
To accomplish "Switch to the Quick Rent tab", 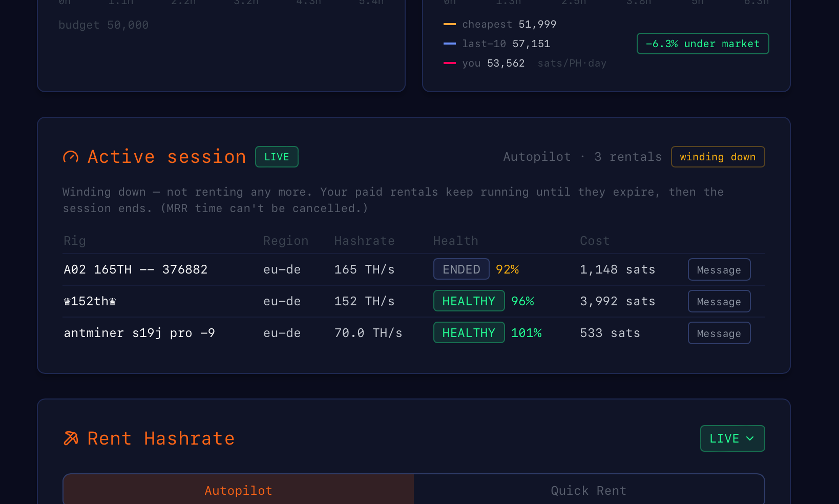I will (x=589, y=490).
